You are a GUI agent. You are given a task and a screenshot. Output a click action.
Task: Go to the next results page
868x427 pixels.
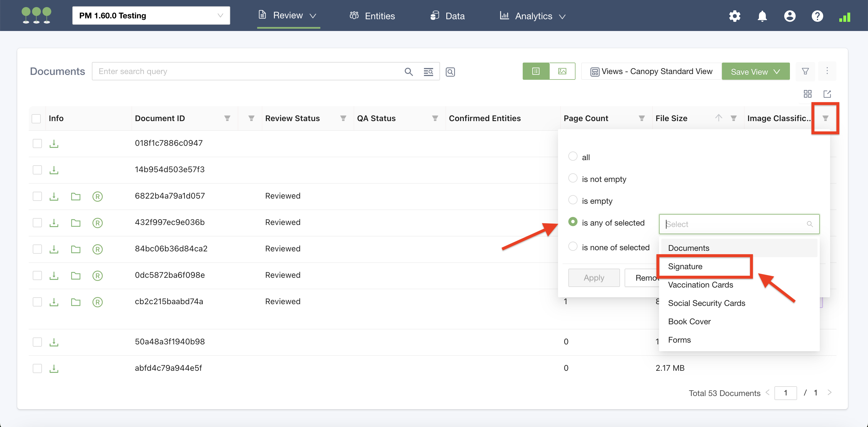point(829,392)
